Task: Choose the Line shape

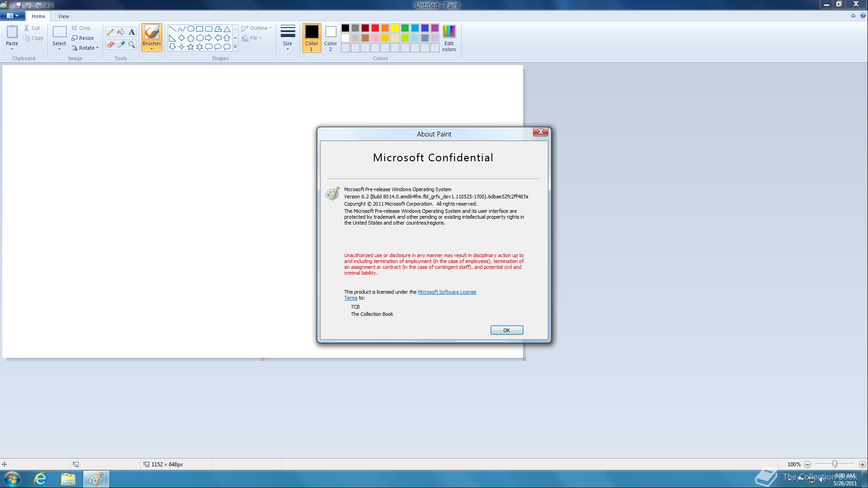Action: [x=172, y=29]
